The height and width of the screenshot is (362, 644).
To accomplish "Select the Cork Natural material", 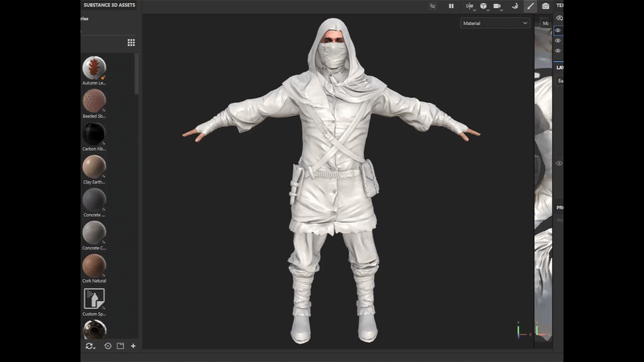I will coord(94,265).
